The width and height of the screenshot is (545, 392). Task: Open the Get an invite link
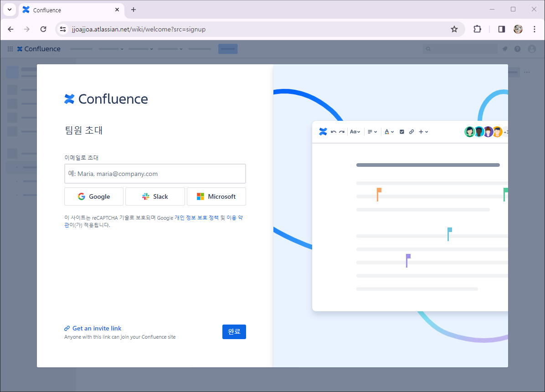pyautogui.click(x=93, y=328)
